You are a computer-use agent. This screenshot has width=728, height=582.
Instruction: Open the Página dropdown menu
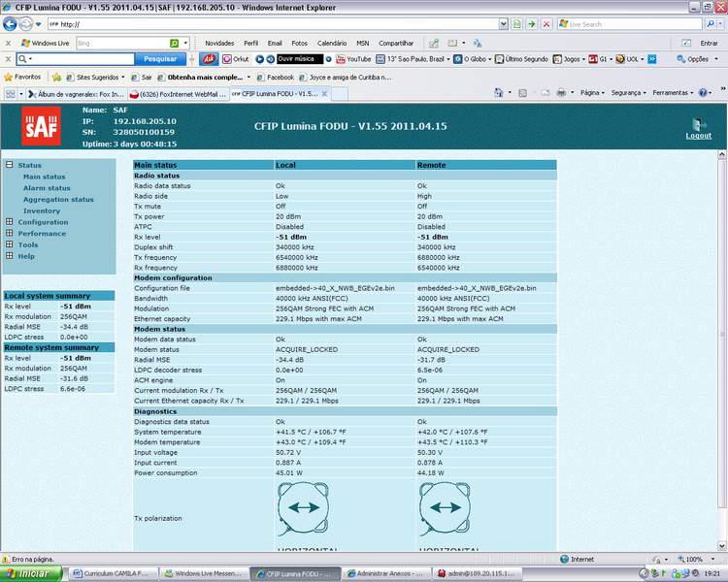point(592,93)
